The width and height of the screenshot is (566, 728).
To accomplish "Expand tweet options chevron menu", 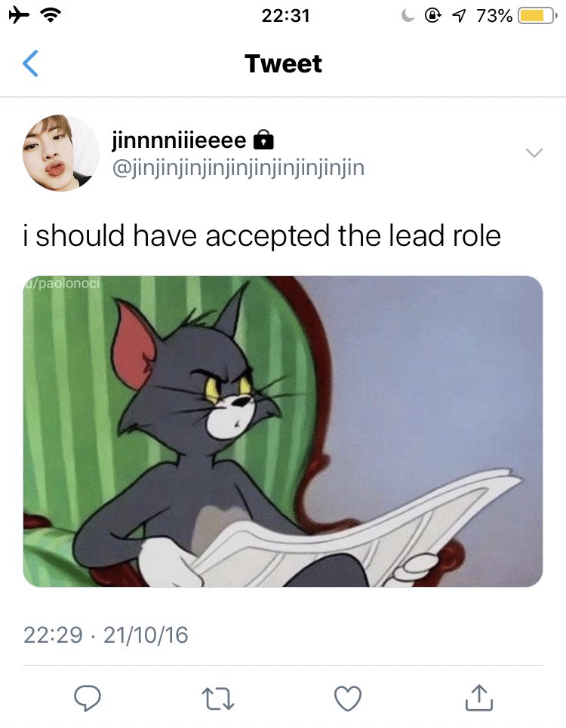I will (534, 152).
